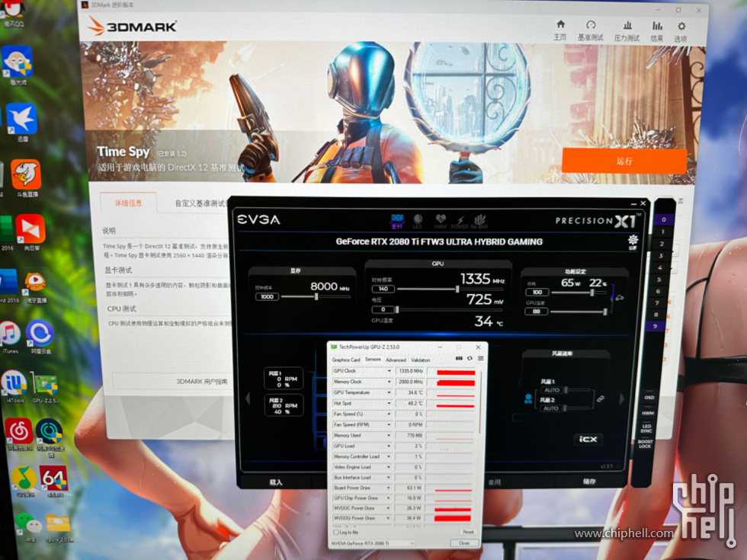
Task: Toggle the HWM button in Precision X1 sidebar
Action: tap(647, 413)
